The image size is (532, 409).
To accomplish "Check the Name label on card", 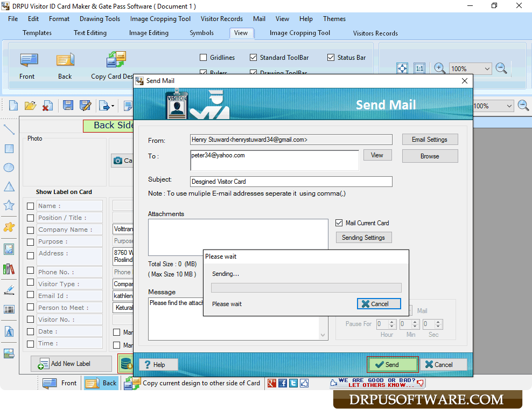I will 30,205.
